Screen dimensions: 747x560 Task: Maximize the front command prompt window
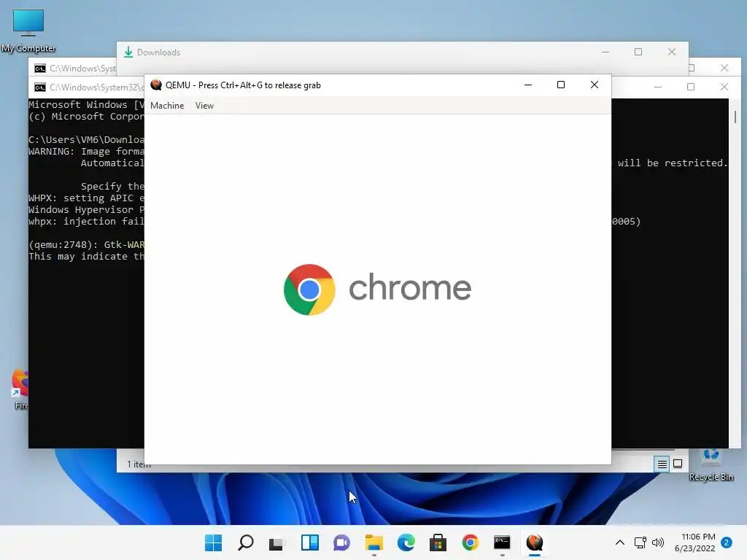pyautogui.click(x=691, y=87)
